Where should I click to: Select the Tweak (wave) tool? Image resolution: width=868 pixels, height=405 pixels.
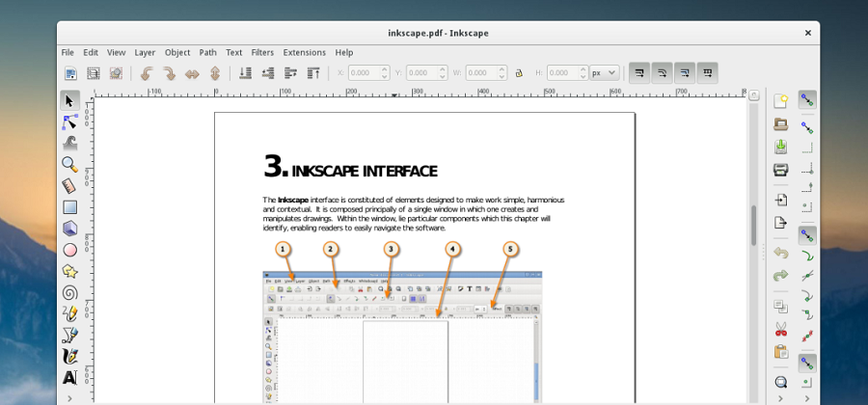[x=69, y=144]
